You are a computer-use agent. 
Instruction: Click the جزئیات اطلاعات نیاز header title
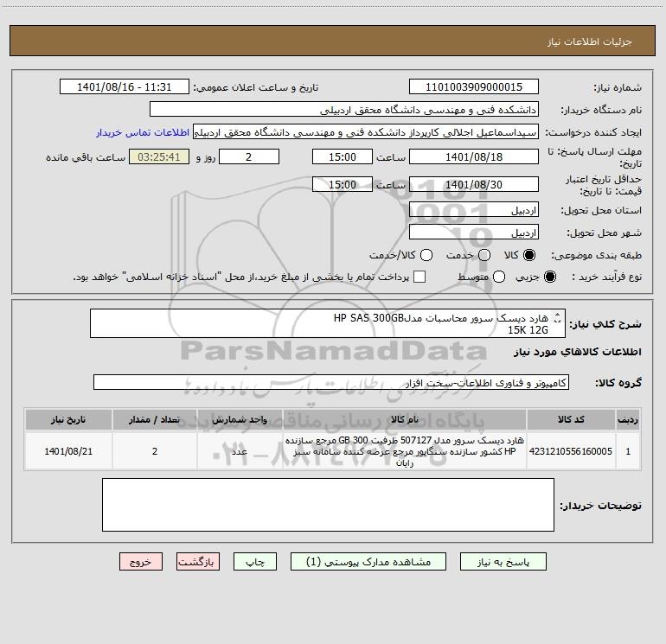coord(590,41)
